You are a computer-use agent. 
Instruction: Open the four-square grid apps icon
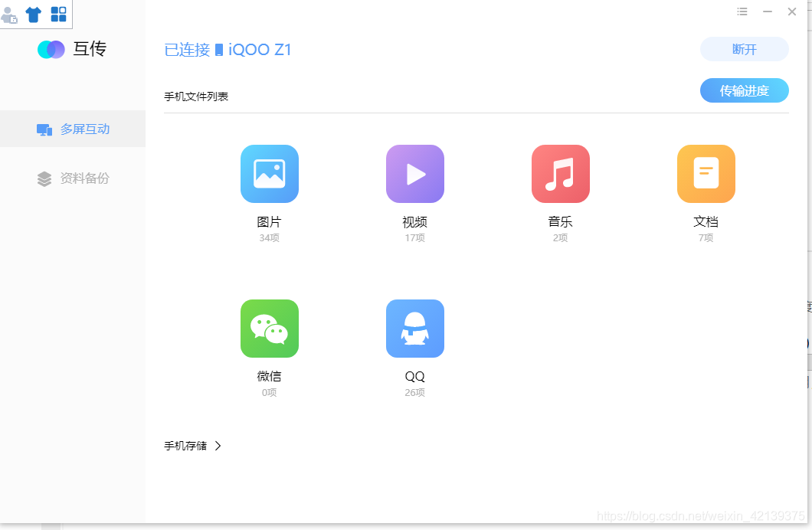pyautogui.click(x=58, y=15)
